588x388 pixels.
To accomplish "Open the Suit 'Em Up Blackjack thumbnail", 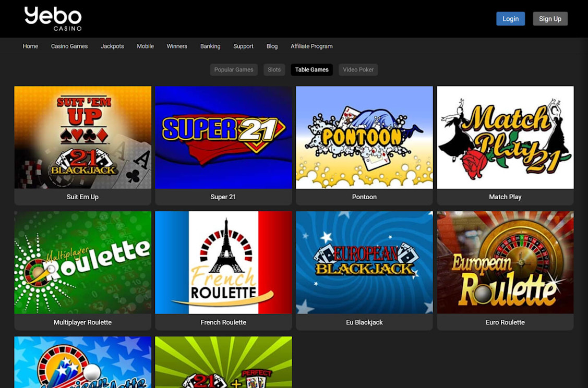I will click(83, 137).
